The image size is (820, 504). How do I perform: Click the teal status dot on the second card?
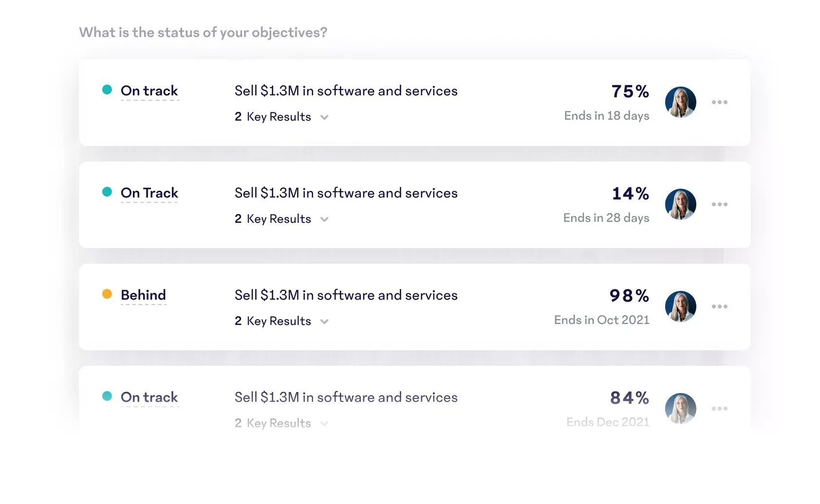[107, 192]
